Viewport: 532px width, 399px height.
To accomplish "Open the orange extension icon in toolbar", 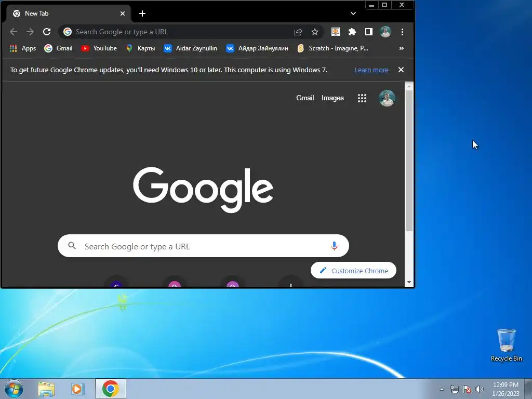I will click(336, 32).
